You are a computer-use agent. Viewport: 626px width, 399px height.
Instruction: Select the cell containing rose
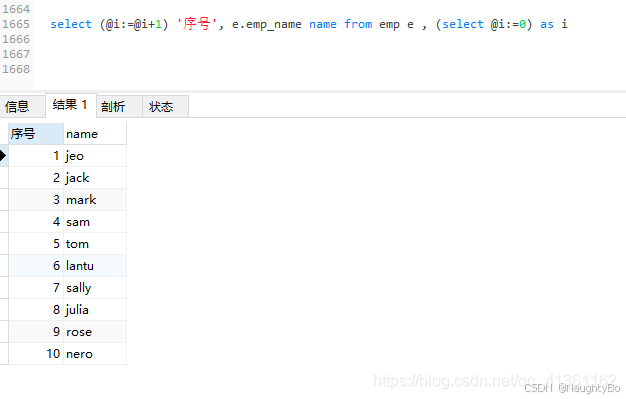coord(95,332)
